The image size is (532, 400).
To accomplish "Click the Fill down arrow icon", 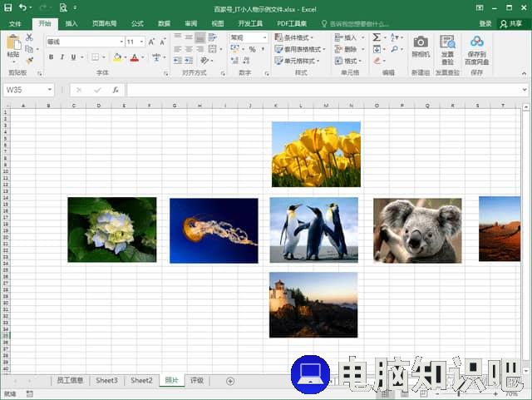I will [377, 49].
